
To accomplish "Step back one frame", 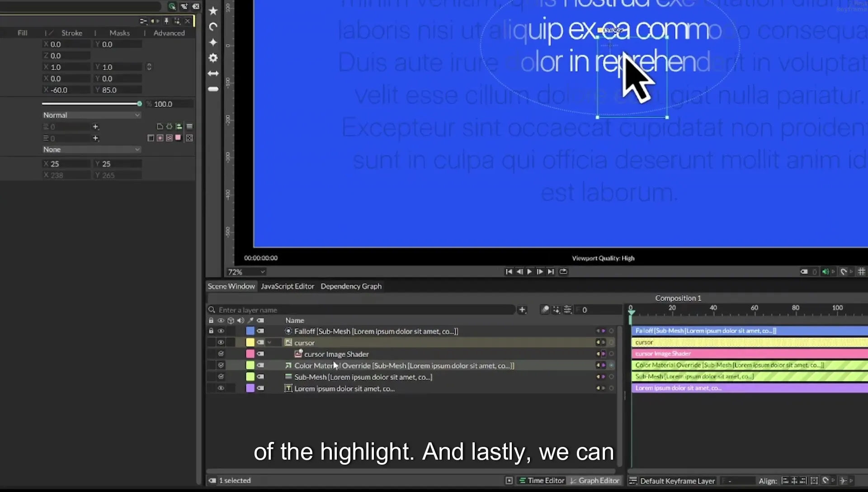I will tap(519, 272).
